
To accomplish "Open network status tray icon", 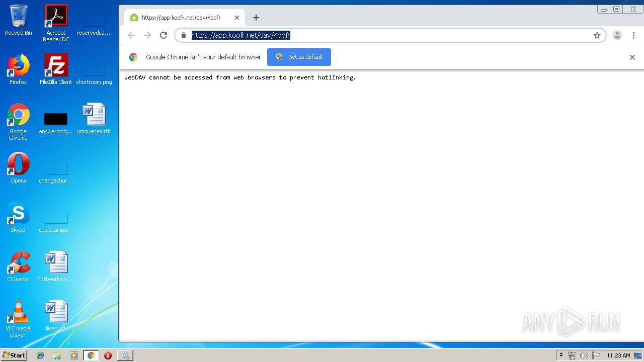I will coord(572,355).
